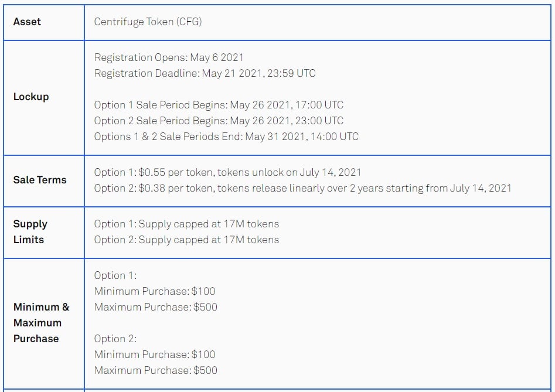Image resolution: width=555 pixels, height=392 pixels.
Task: Click the Supply Limits row header
Action: click(30, 231)
